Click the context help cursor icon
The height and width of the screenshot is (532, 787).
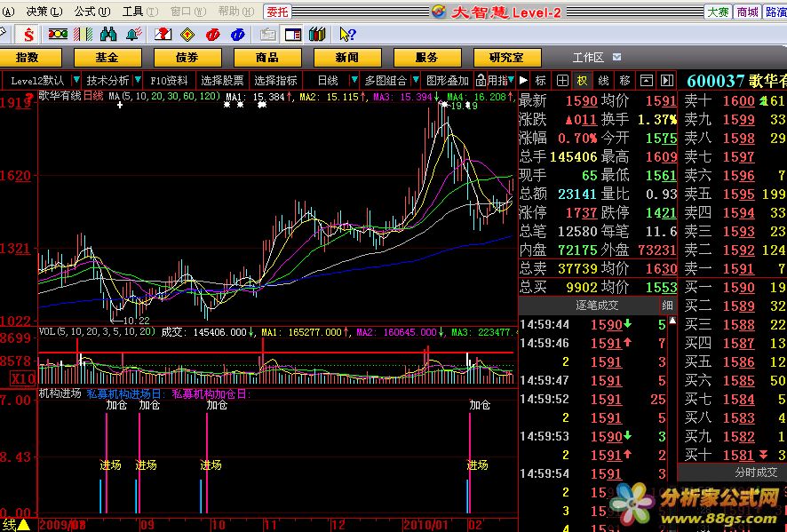(x=347, y=34)
